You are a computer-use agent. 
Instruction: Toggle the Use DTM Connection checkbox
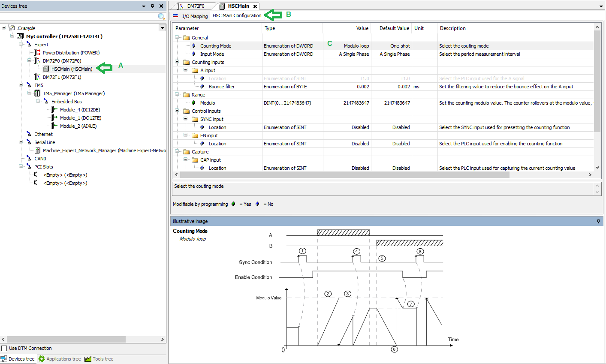tap(4, 348)
